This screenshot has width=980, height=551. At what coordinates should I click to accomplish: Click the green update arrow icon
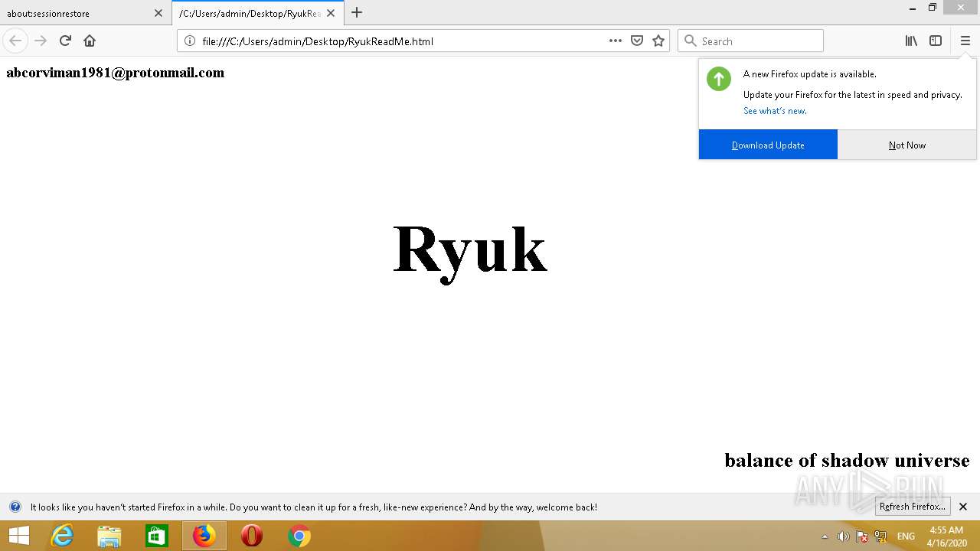[x=719, y=79]
